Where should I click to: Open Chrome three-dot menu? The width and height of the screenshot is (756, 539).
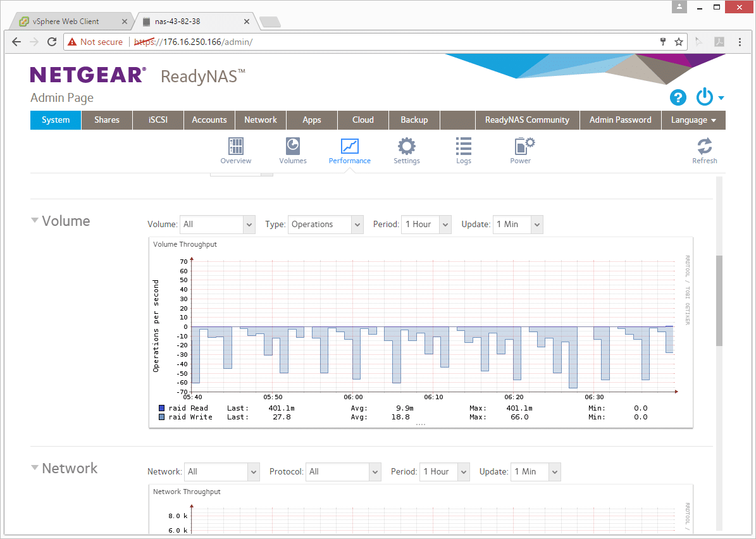[740, 42]
